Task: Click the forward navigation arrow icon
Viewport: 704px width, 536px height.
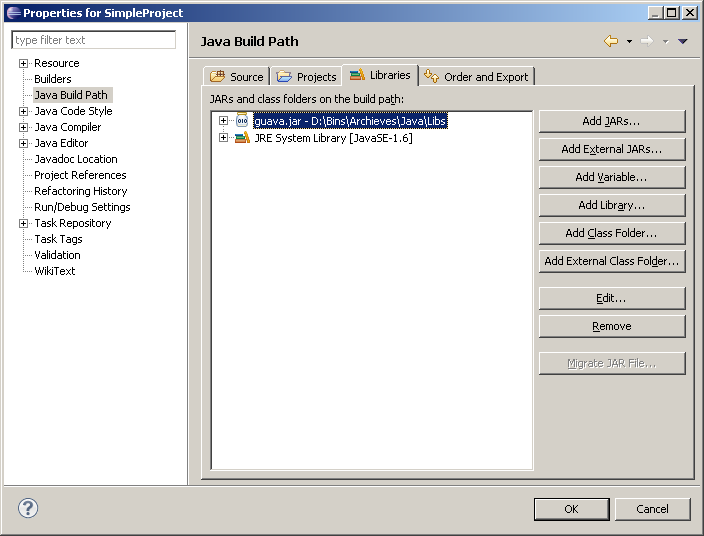Action: [647, 41]
